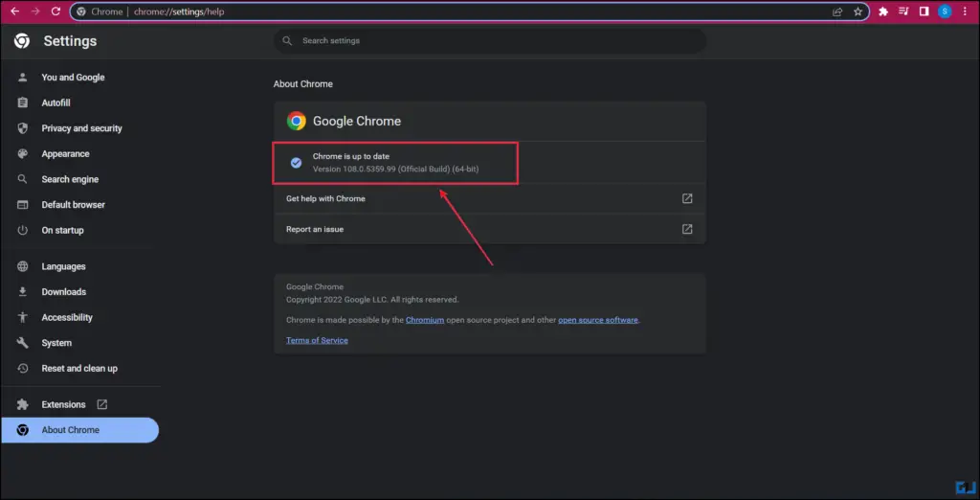Click the clipboard icon for Autofill

pyautogui.click(x=23, y=102)
